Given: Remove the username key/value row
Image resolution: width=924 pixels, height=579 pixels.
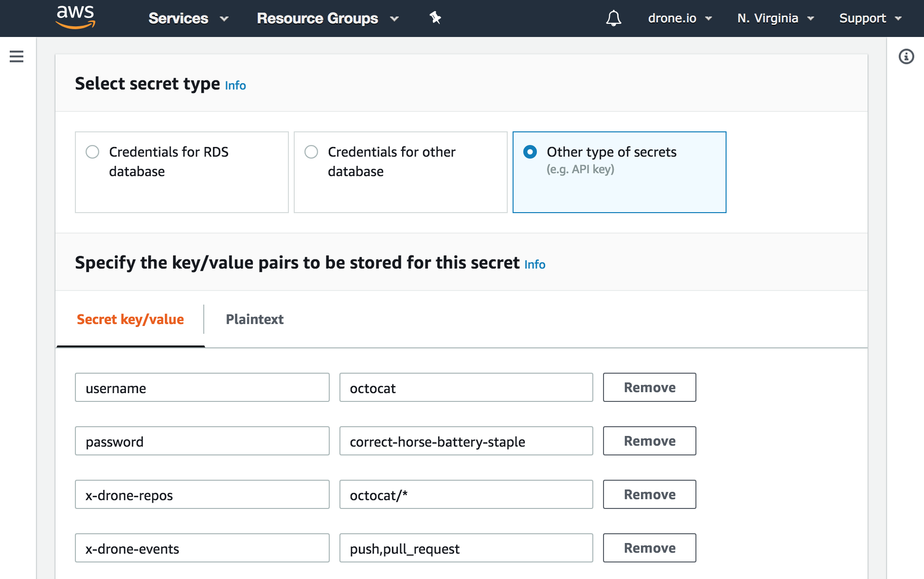Looking at the screenshot, I should 650,387.
